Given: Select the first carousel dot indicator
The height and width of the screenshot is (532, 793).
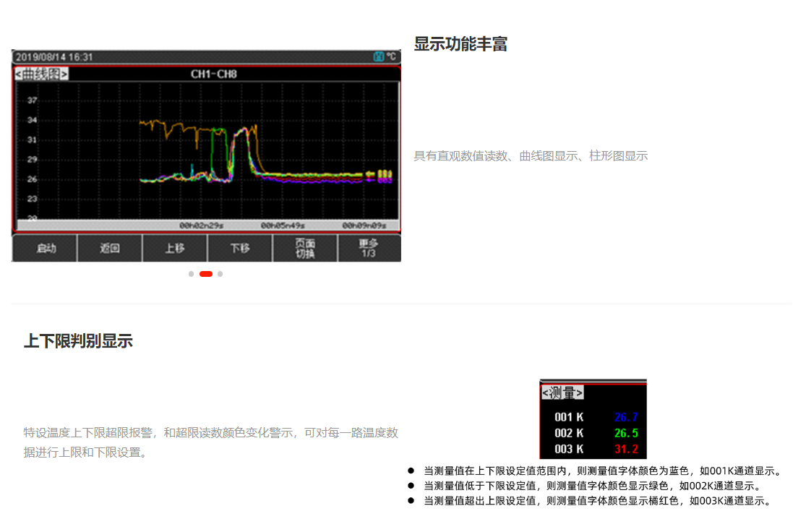Looking at the screenshot, I should pos(191,274).
